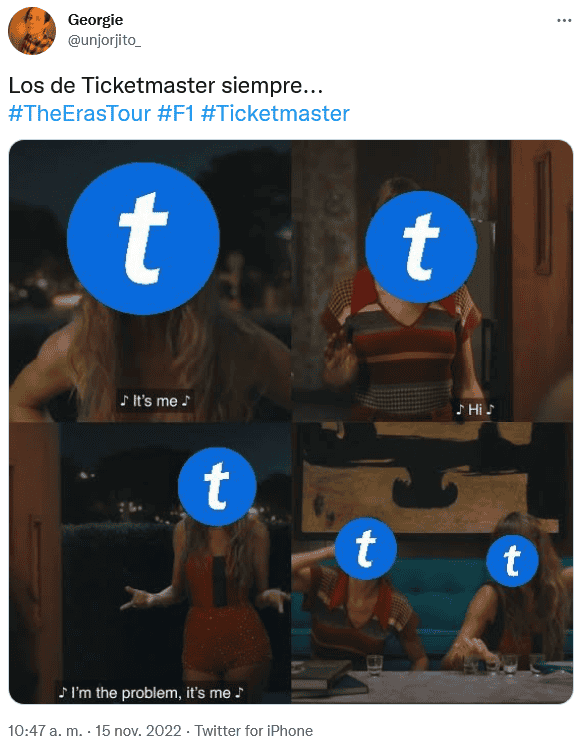Click Ticketmaster logo on right seated person
The height and width of the screenshot is (742, 587).
[512, 561]
